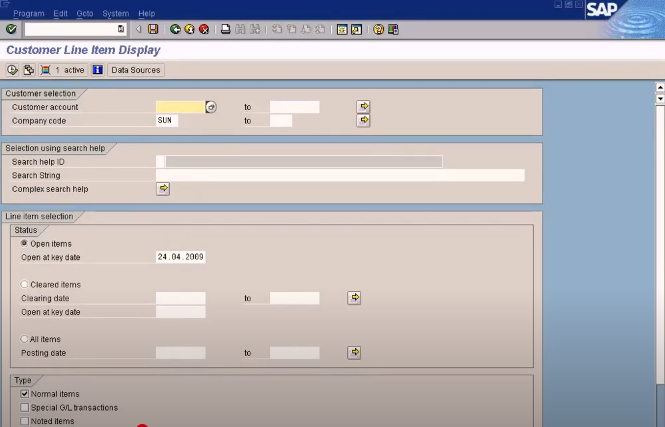The image size is (665, 427).
Task: Open the Help menu
Action: [146, 14]
